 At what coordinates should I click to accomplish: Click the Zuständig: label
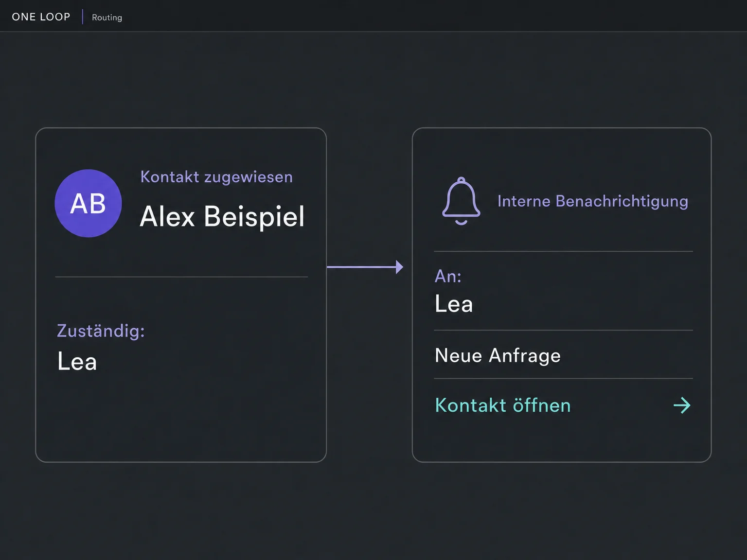[x=101, y=331]
